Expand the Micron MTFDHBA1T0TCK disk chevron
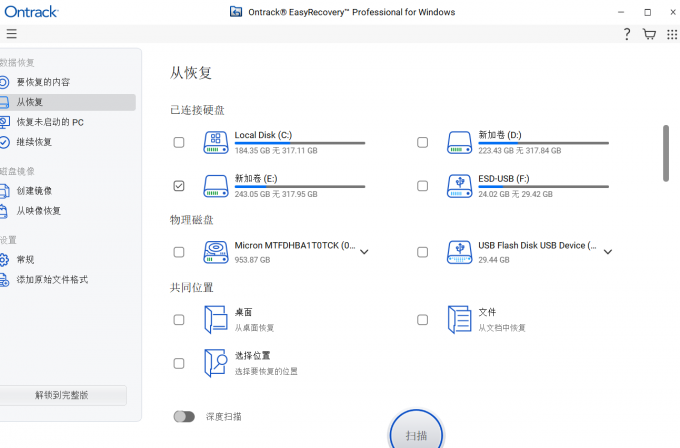 coord(364,252)
